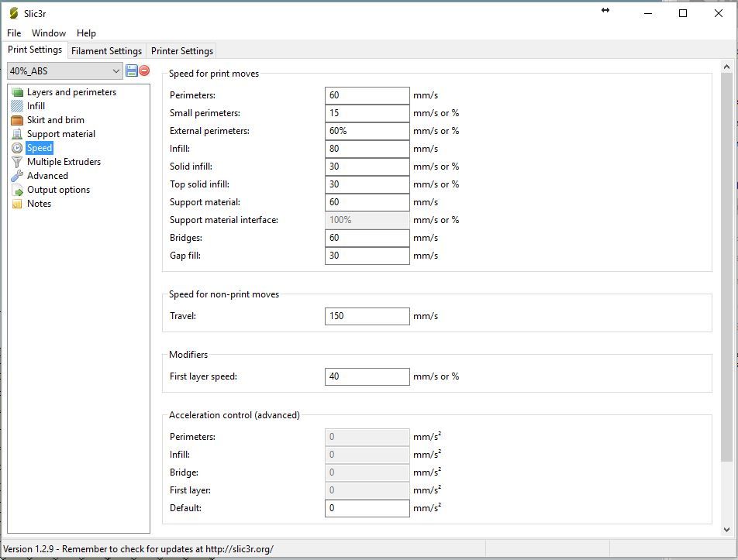Click the First layer speed field
The image size is (738, 560).
367,376
